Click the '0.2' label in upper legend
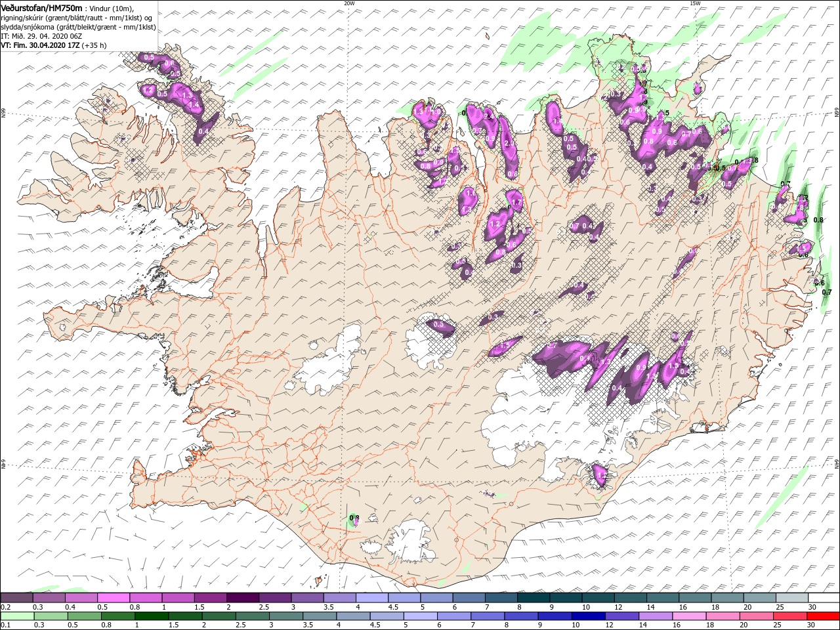The height and width of the screenshot is (630, 840). tap(5, 607)
